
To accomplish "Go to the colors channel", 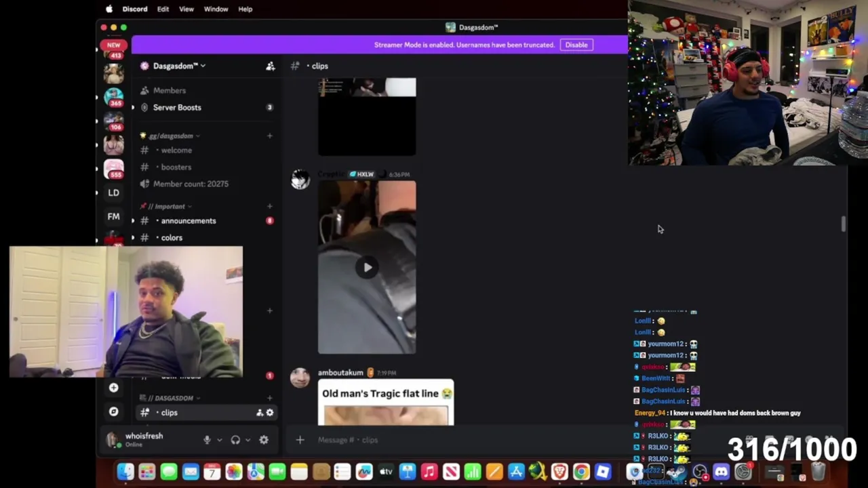I will [206, 238].
